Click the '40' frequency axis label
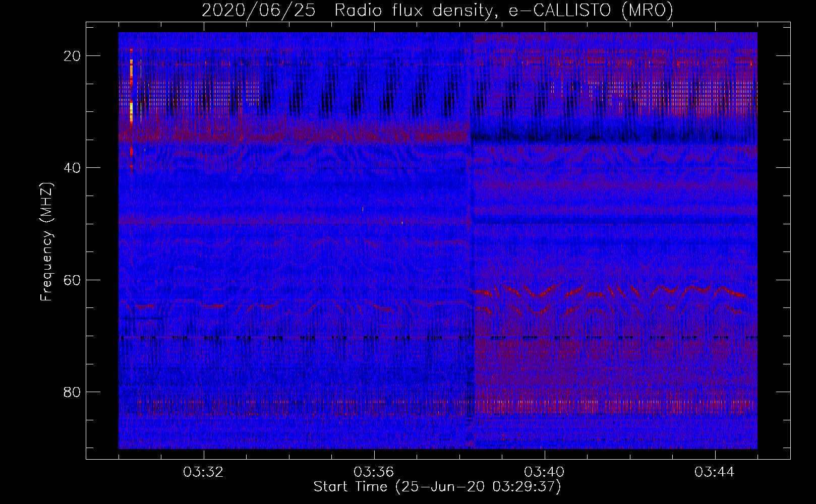 [73, 168]
